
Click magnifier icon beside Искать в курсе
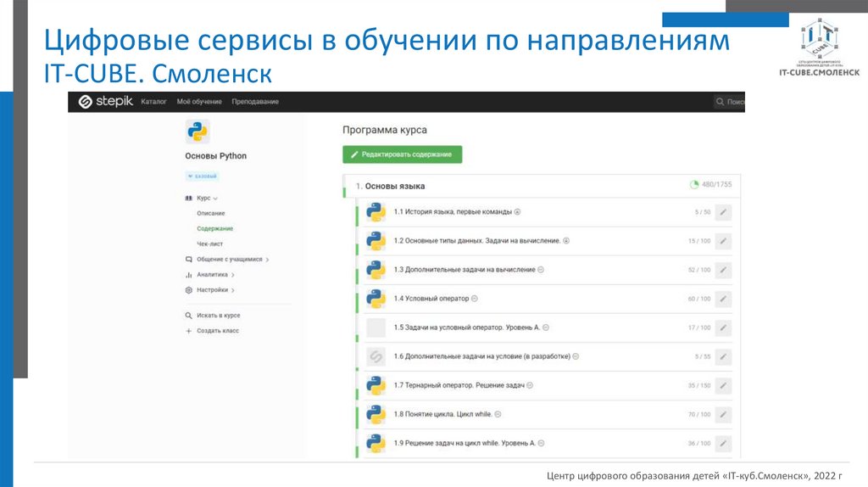(189, 315)
